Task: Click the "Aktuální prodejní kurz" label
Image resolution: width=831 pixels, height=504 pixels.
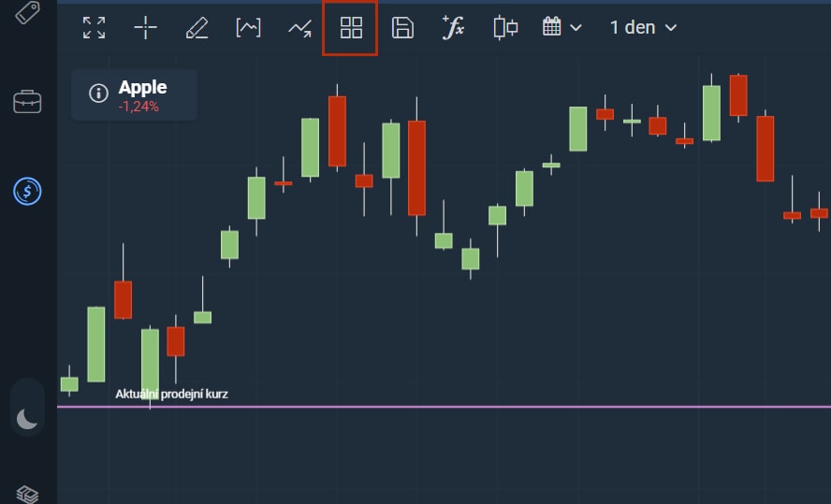Action: click(x=171, y=394)
